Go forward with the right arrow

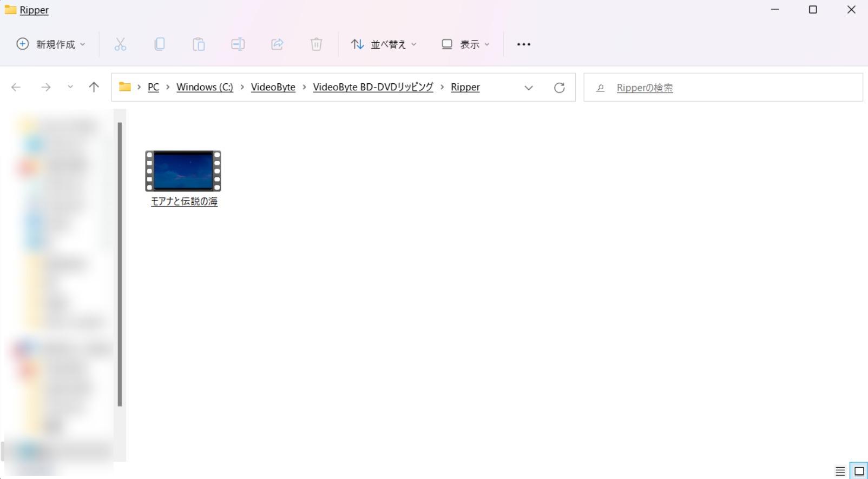point(46,87)
